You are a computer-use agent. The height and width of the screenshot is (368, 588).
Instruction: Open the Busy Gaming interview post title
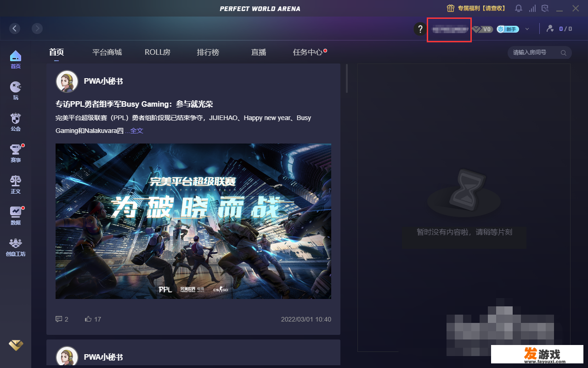point(134,104)
